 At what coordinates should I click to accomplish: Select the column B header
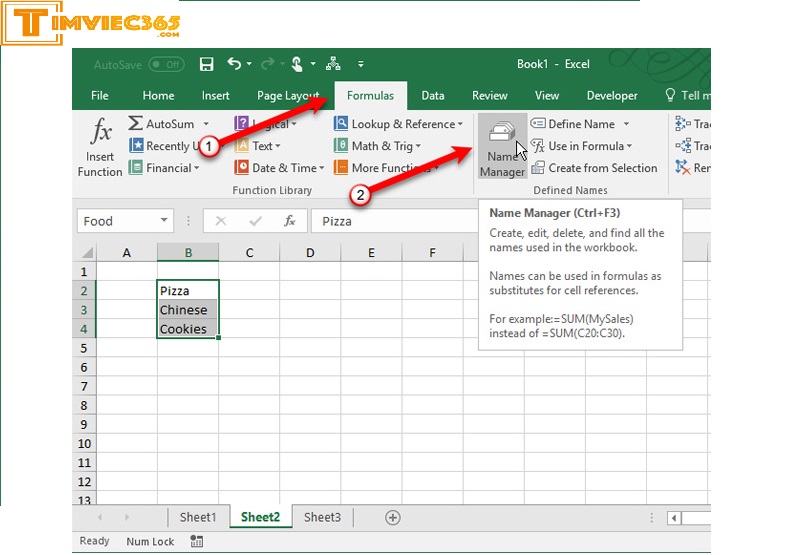[x=188, y=252]
